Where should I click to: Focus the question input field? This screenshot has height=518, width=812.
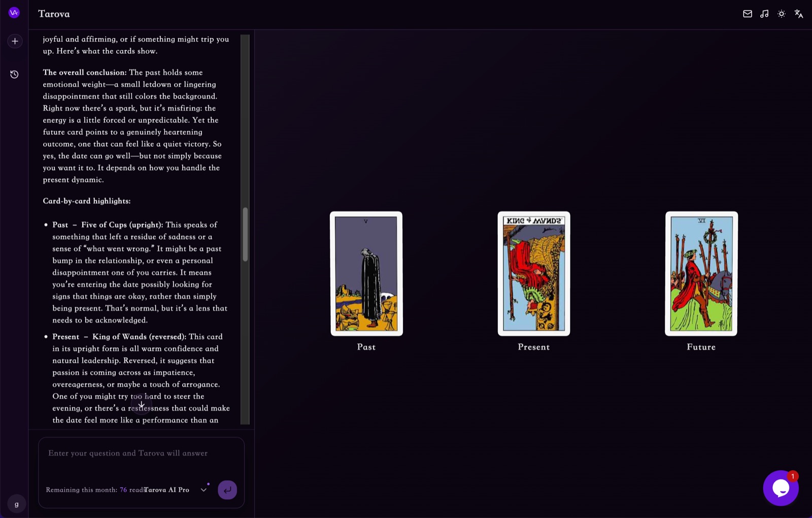(141, 454)
